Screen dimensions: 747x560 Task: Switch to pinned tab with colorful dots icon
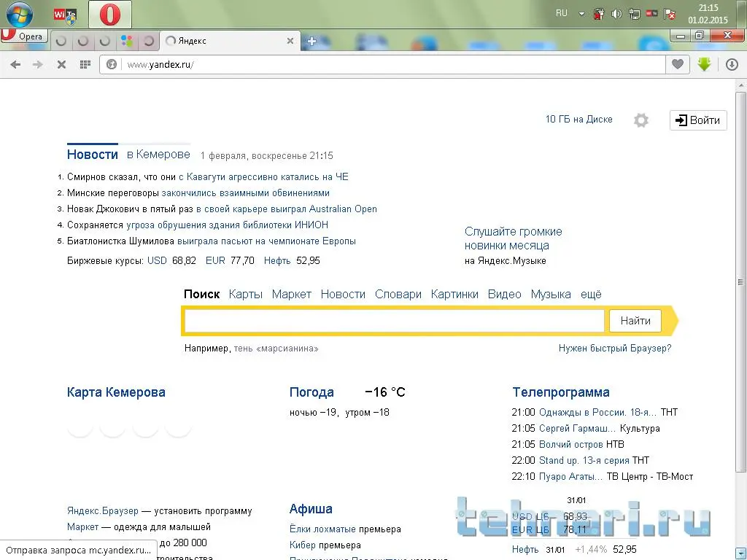tap(127, 41)
